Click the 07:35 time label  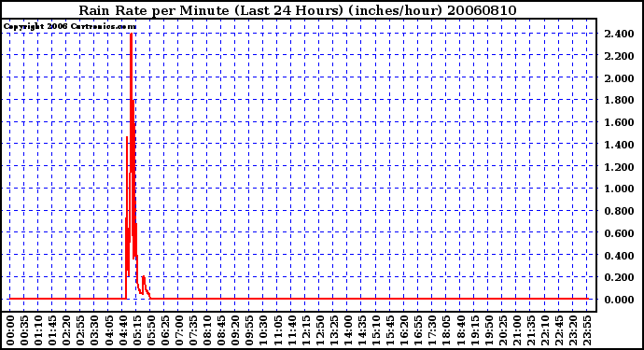[193, 330]
